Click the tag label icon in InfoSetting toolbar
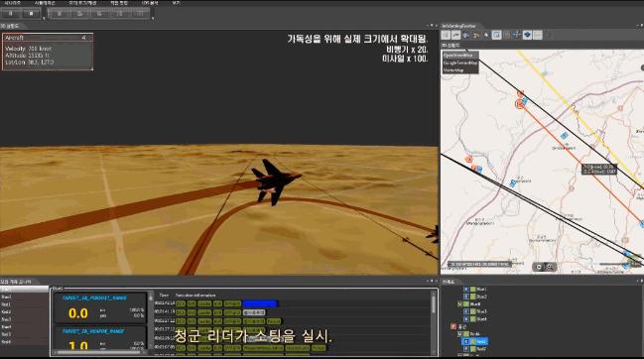The height and width of the screenshot is (359, 644). pos(486,36)
